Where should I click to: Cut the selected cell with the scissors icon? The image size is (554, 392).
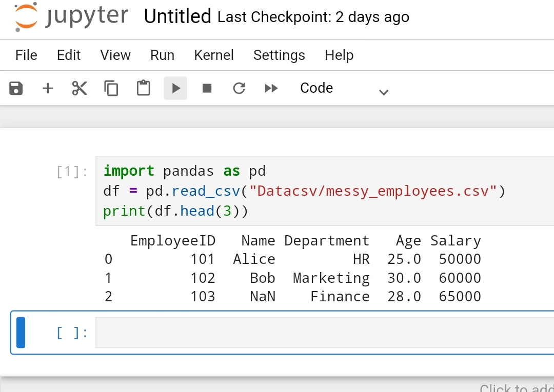click(x=80, y=88)
